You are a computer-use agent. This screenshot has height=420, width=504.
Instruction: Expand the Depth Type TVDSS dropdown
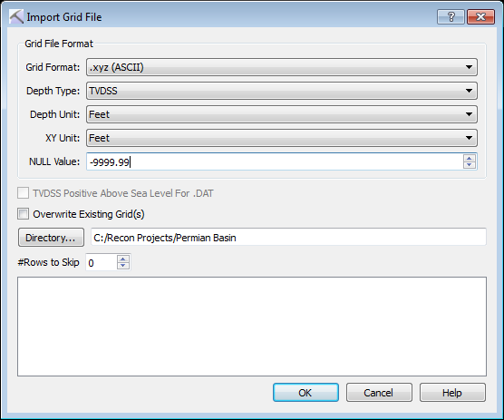[x=282, y=91]
